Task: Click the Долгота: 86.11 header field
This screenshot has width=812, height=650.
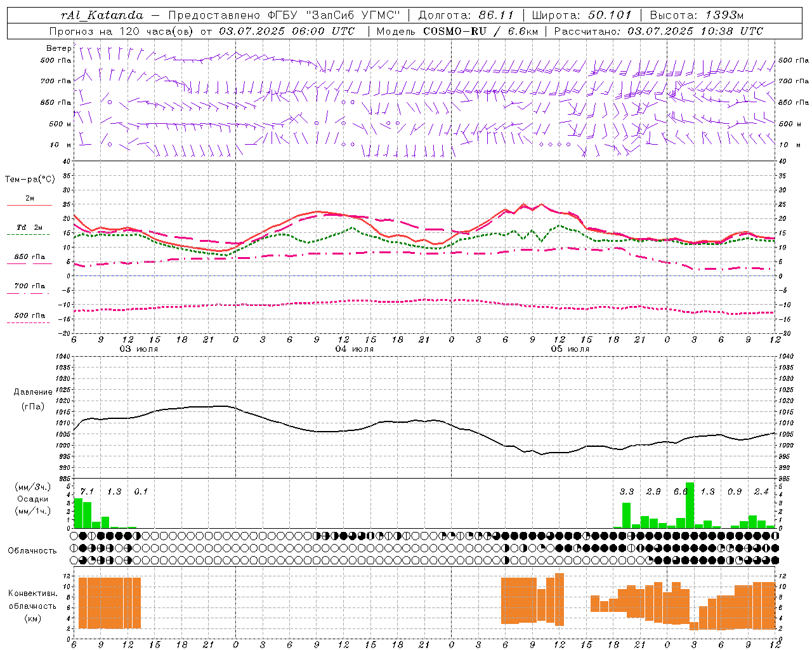Action: 466,15
